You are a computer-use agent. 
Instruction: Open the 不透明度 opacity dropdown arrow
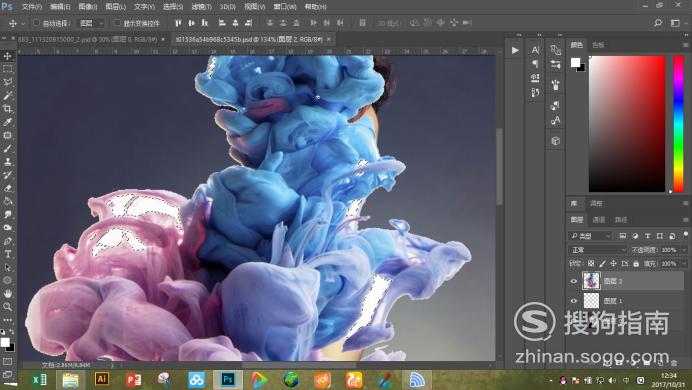684,250
